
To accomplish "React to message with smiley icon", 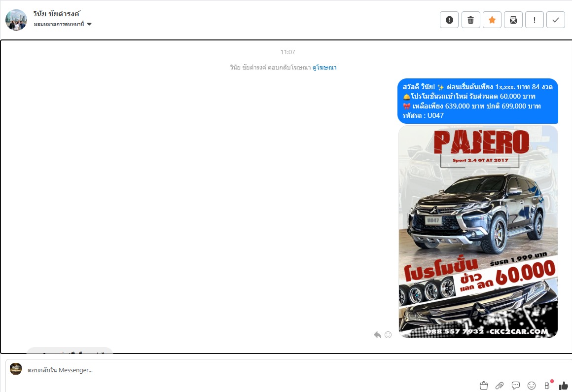I will 388,335.
